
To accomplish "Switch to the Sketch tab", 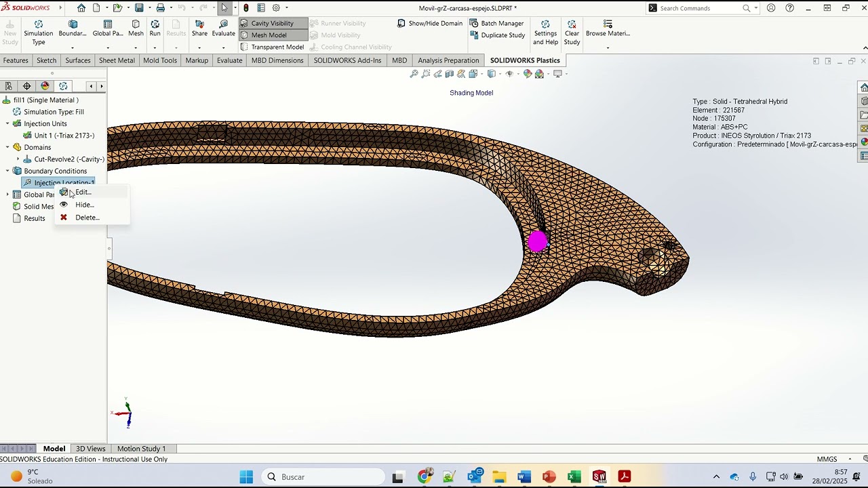I will (46, 60).
